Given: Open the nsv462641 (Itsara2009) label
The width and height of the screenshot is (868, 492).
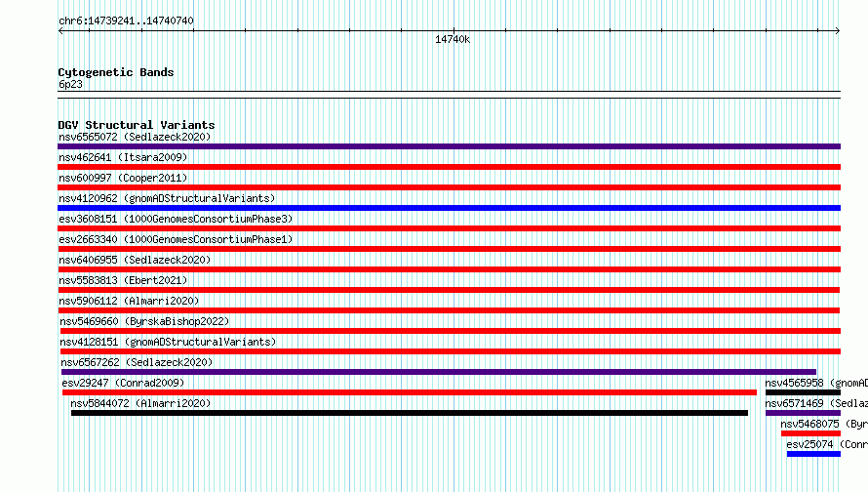Looking at the screenshot, I should (123, 157).
